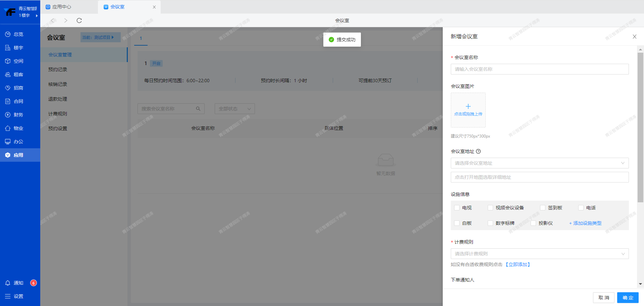Select 预约记录 in the side menu

58,69
